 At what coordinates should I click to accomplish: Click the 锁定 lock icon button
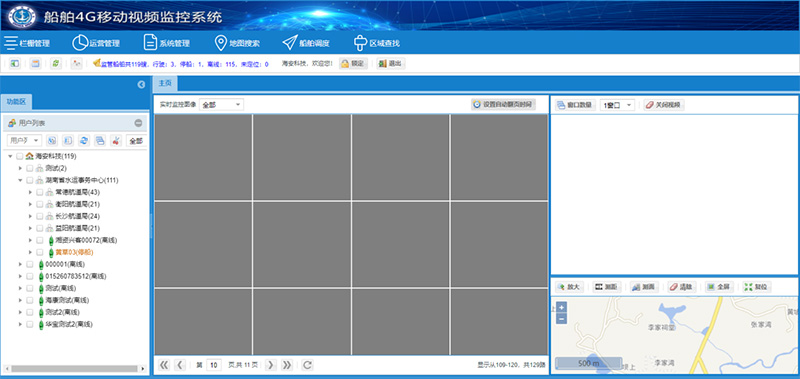[x=353, y=64]
